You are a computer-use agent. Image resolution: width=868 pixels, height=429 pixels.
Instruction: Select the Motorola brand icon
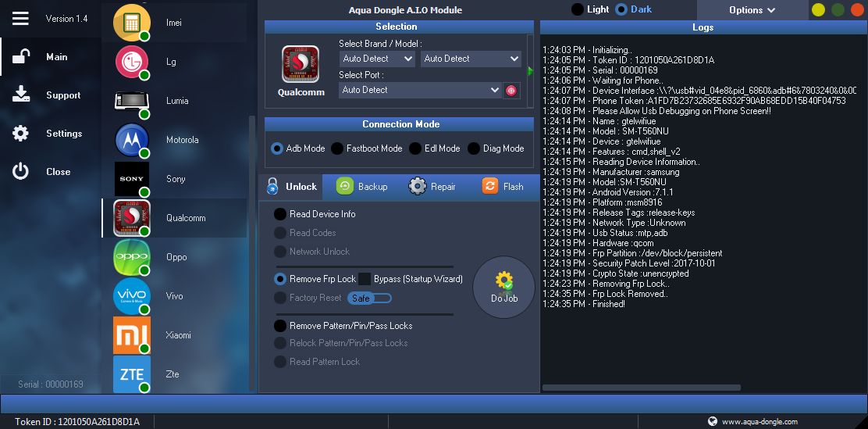132,140
